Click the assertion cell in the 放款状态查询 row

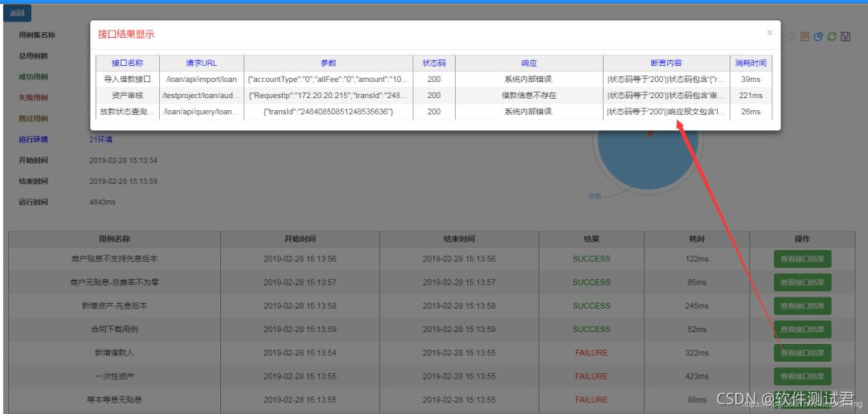tap(666, 111)
